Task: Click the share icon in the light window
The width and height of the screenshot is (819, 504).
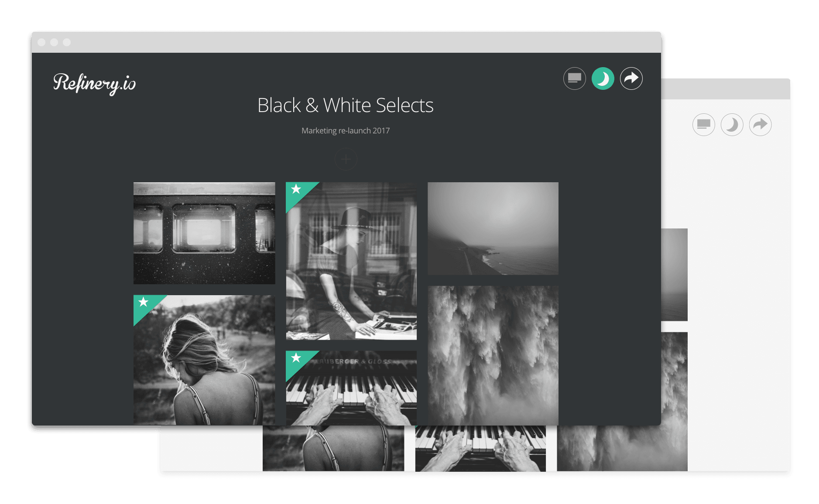Action: [760, 125]
